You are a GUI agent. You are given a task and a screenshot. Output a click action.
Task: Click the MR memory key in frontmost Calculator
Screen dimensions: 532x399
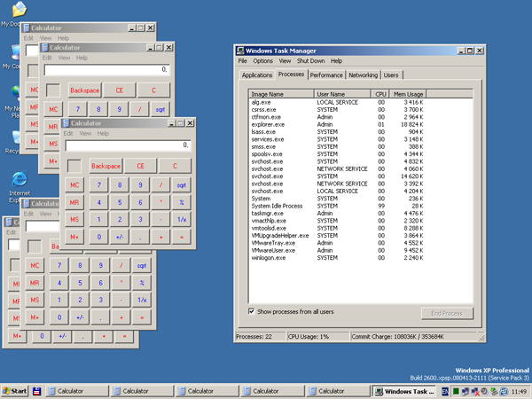click(x=74, y=202)
